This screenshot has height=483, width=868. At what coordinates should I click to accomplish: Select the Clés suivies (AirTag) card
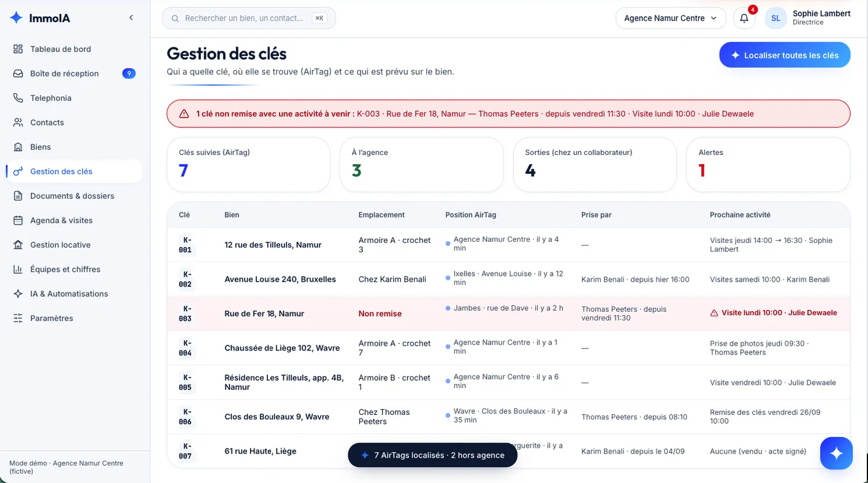248,164
